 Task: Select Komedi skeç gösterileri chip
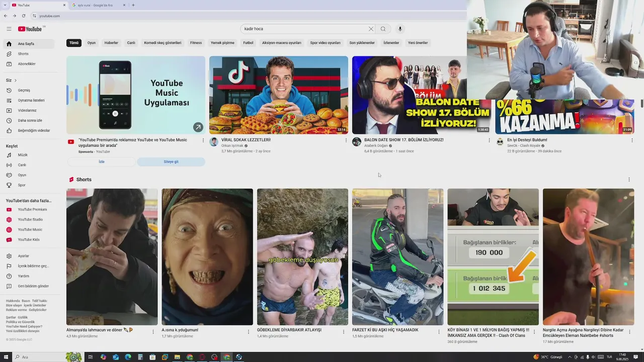(x=163, y=43)
